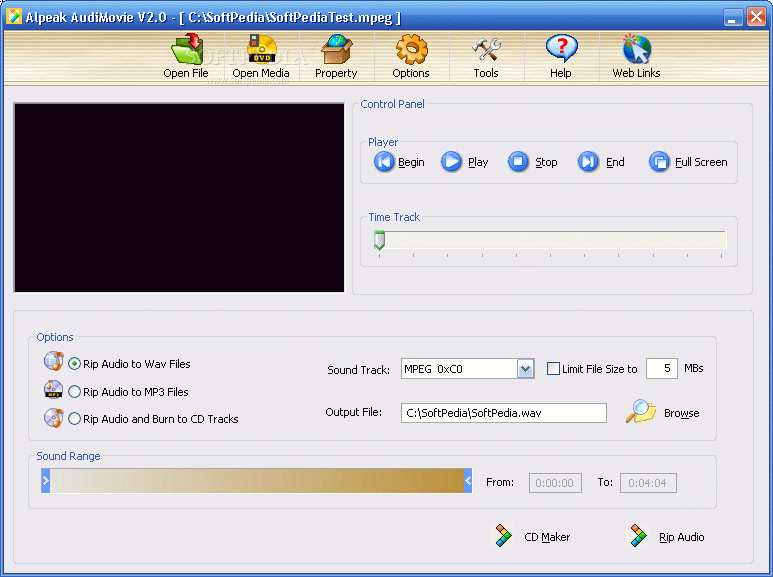The image size is (773, 577).
Task: Enable Limit File Size to checkbox
Action: click(553, 368)
